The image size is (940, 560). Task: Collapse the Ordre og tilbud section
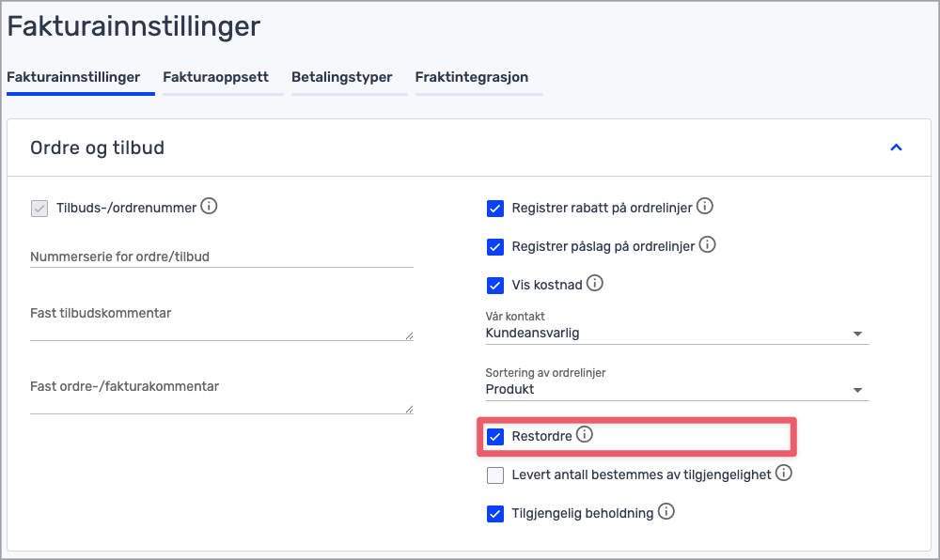[896, 148]
